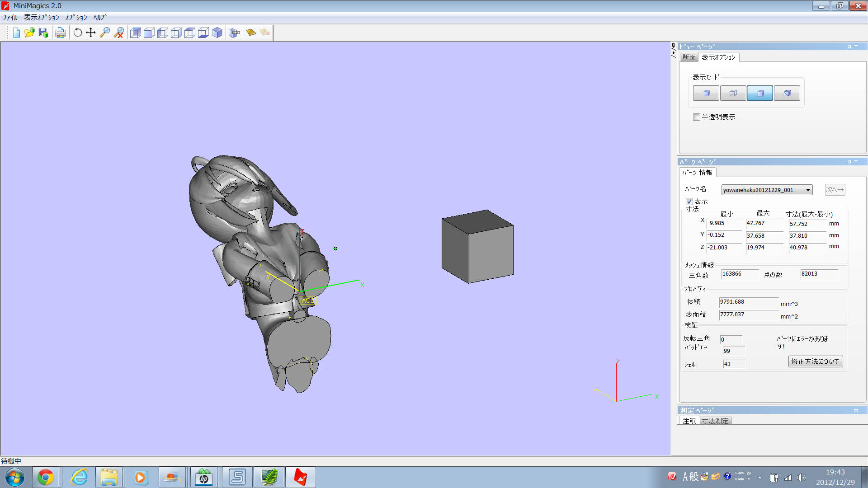Click the magnifier with red X icon

click(x=118, y=33)
